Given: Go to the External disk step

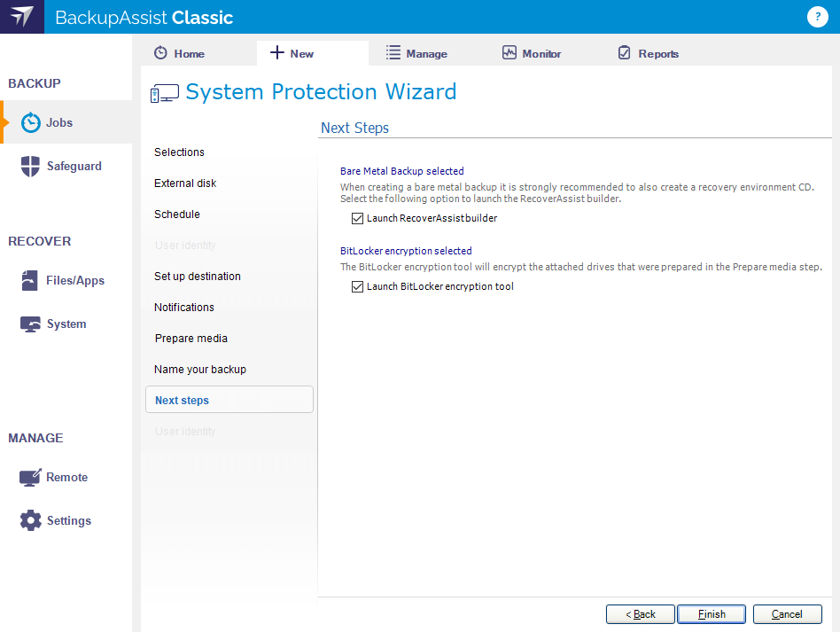Looking at the screenshot, I should (185, 183).
